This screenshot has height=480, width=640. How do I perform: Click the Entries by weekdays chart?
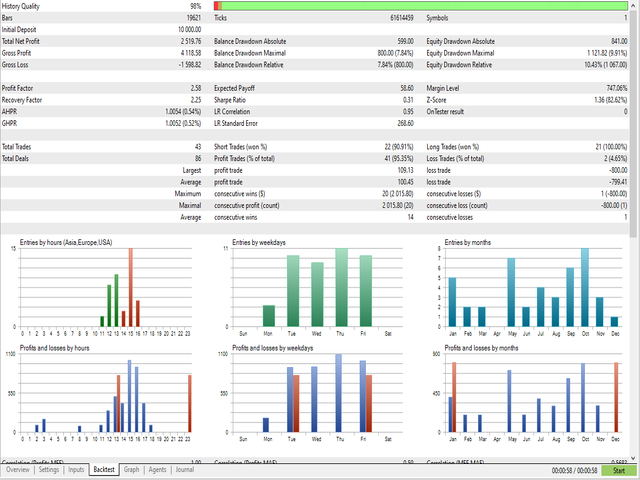click(316, 286)
